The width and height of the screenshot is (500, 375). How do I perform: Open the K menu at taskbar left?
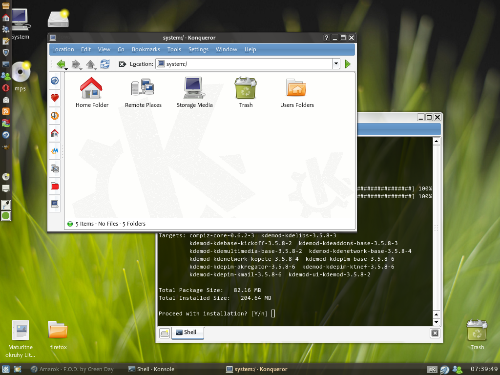pos(6,369)
